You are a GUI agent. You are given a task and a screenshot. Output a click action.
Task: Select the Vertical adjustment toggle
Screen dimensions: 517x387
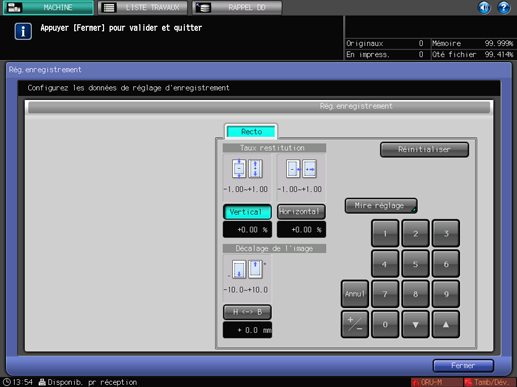point(247,212)
